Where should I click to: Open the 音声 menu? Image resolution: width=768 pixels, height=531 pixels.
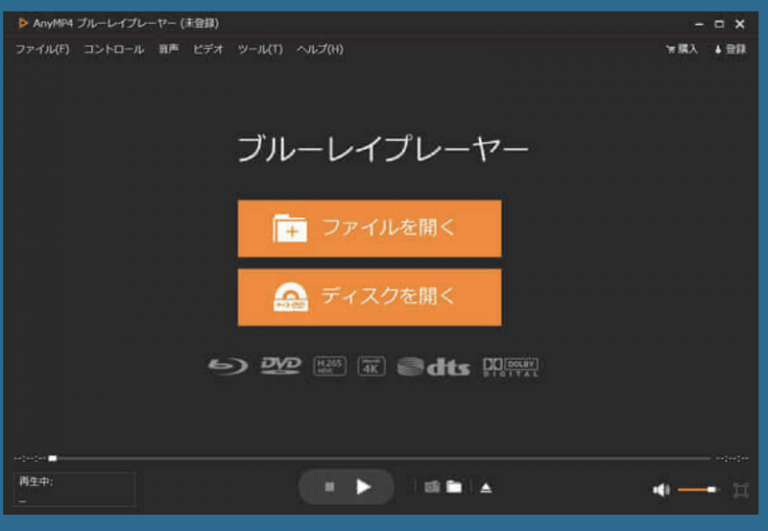pos(168,49)
